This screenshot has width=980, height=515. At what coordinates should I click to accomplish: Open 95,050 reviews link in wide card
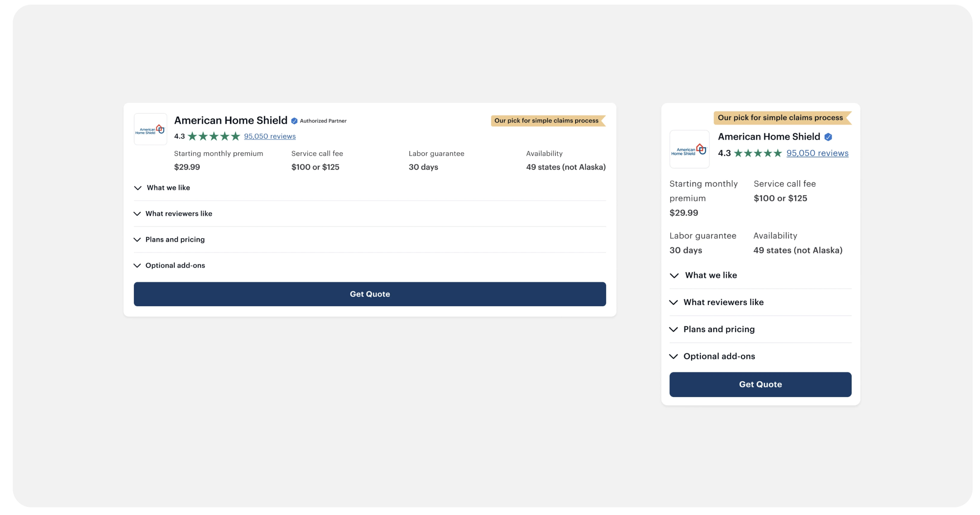pos(270,136)
